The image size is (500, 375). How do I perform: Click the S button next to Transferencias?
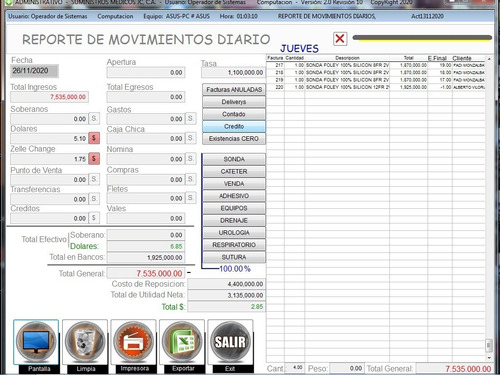point(94,199)
